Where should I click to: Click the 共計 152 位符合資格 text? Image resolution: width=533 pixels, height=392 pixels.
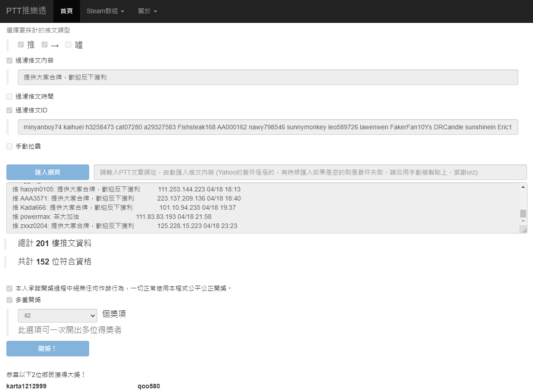click(x=54, y=261)
